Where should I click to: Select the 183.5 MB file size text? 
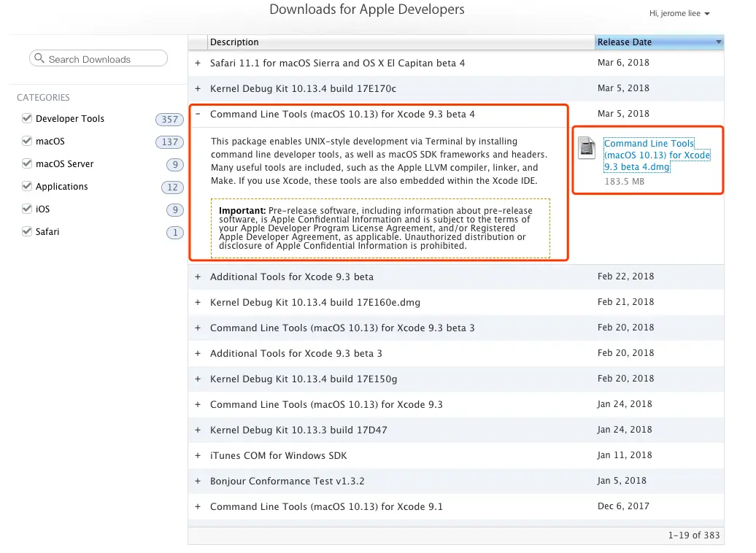click(625, 181)
